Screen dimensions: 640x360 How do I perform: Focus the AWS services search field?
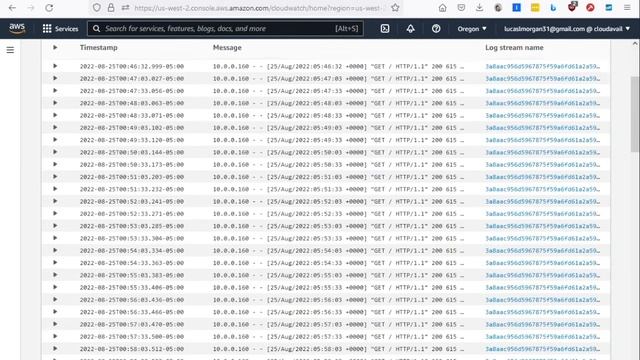click(x=225, y=29)
